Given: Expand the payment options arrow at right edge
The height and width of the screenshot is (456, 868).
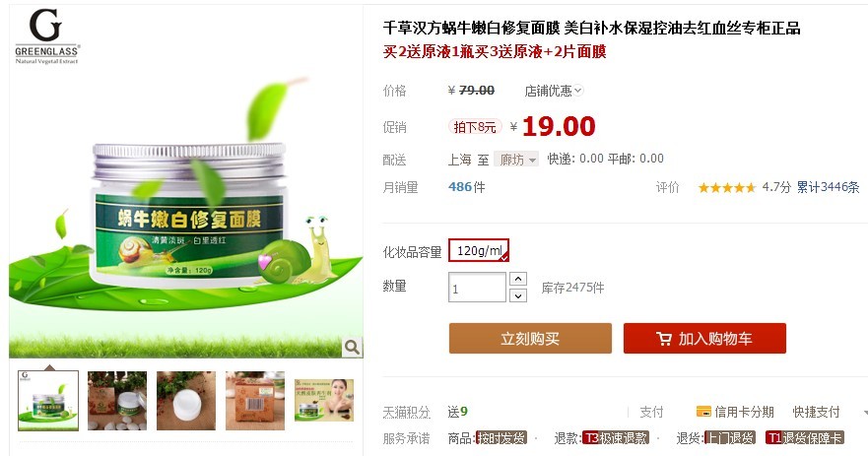Looking at the screenshot, I should (864, 413).
